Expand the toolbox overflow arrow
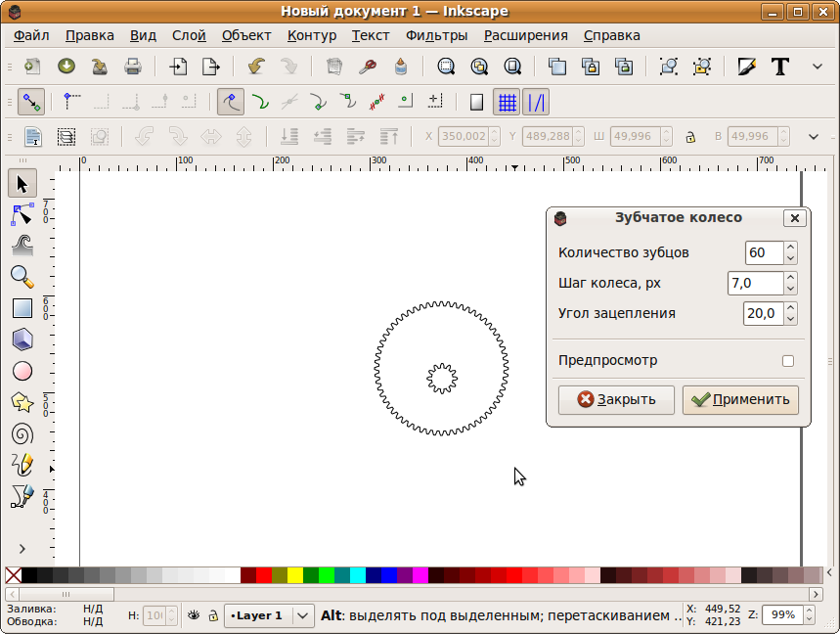Image resolution: width=840 pixels, height=634 pixels. (22, 549)
